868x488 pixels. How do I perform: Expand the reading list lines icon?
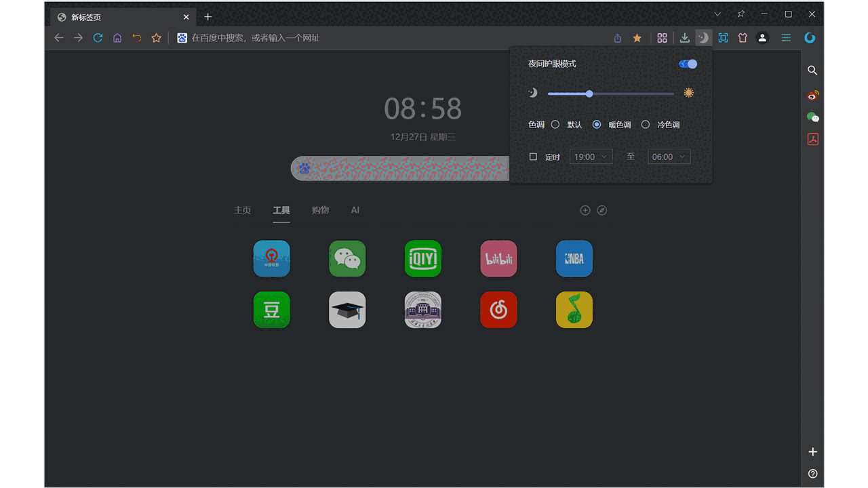pyautogui.click(x=785, y=37)
